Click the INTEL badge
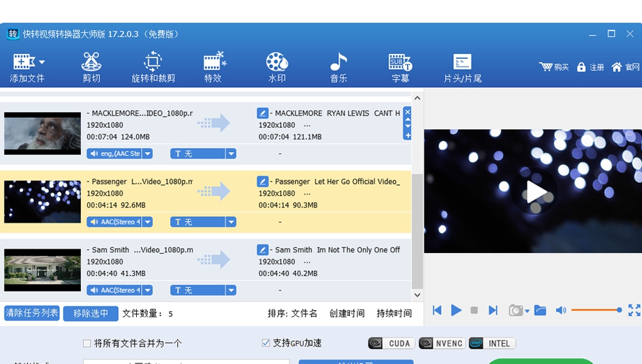 coord(492,343)
